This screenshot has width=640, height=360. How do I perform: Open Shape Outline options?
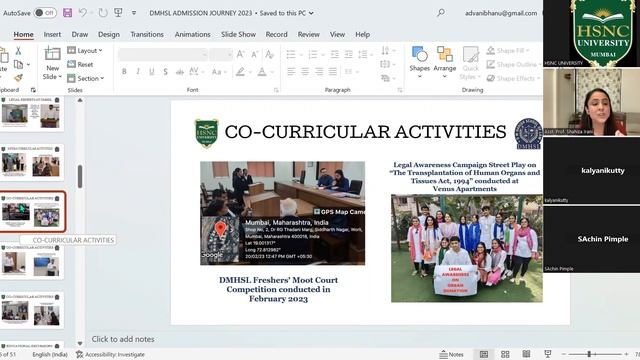point(513,64)
